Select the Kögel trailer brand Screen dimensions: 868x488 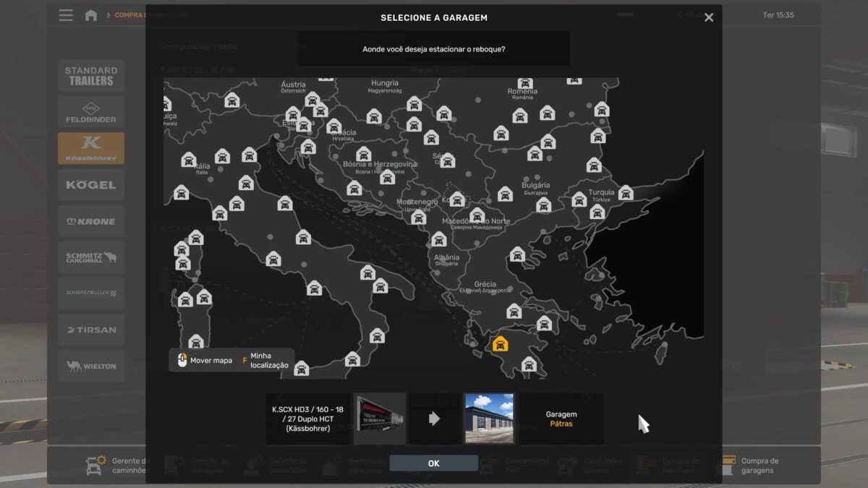[x=91, y=185]
